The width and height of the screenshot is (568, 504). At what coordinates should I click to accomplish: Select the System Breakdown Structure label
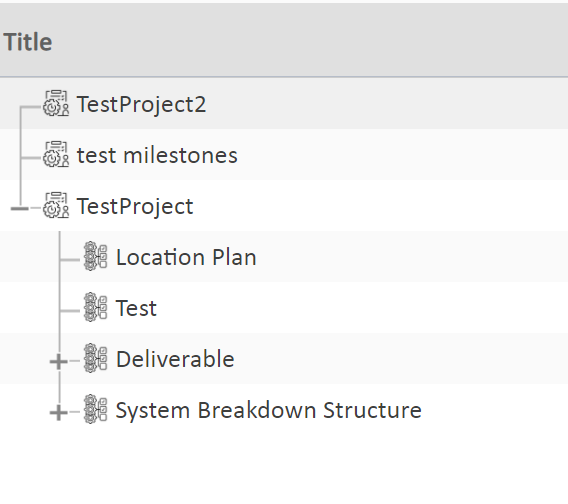pyautogui.click(x=268, y=411)
